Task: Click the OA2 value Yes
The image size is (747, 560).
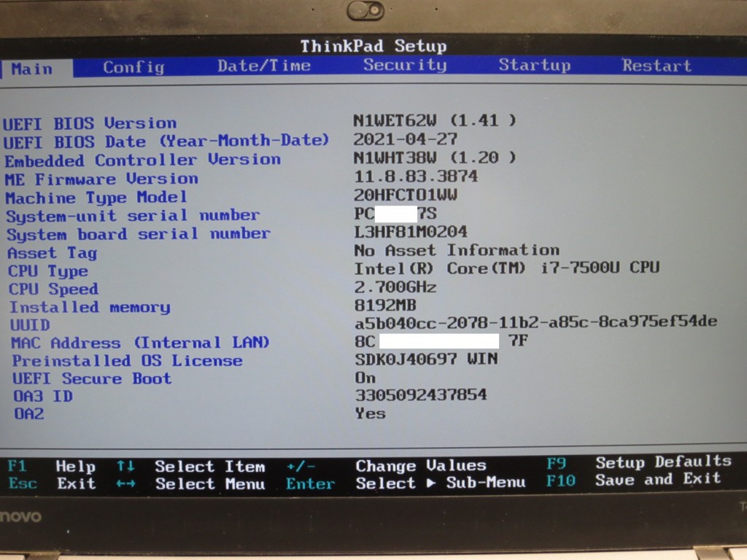Action: 371,413
